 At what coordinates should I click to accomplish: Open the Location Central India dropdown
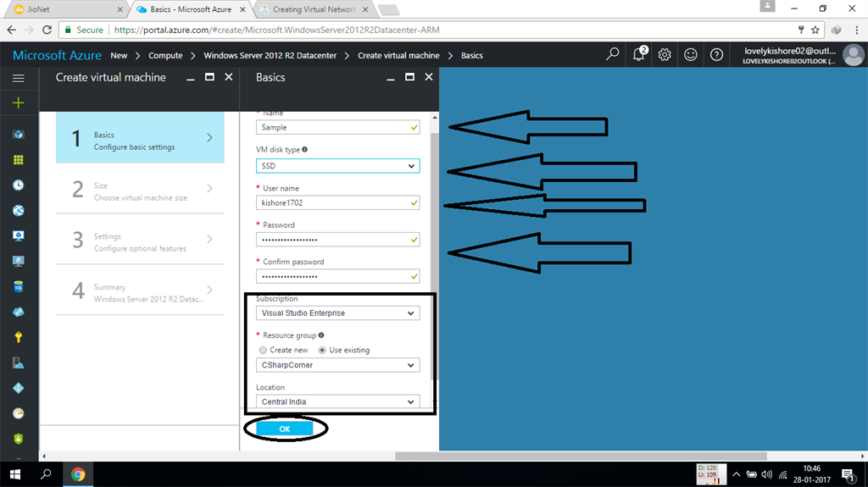[x=337, y=401]
